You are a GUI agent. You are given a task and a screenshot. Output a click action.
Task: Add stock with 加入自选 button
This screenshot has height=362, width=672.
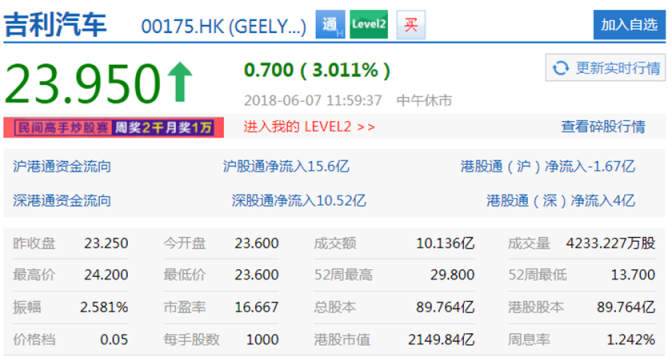click(629, 24)
